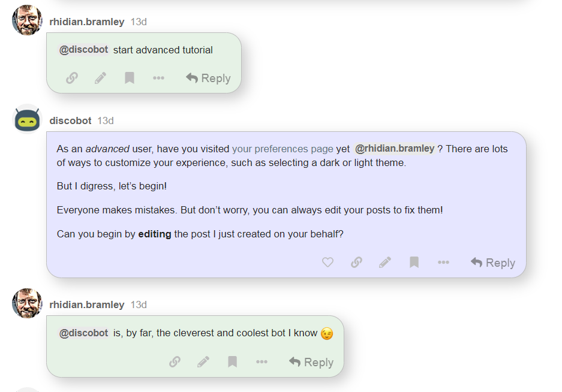Open discobot's robot avatar profile
Viewport: 562px width, 392px height.
click(27, 119)
